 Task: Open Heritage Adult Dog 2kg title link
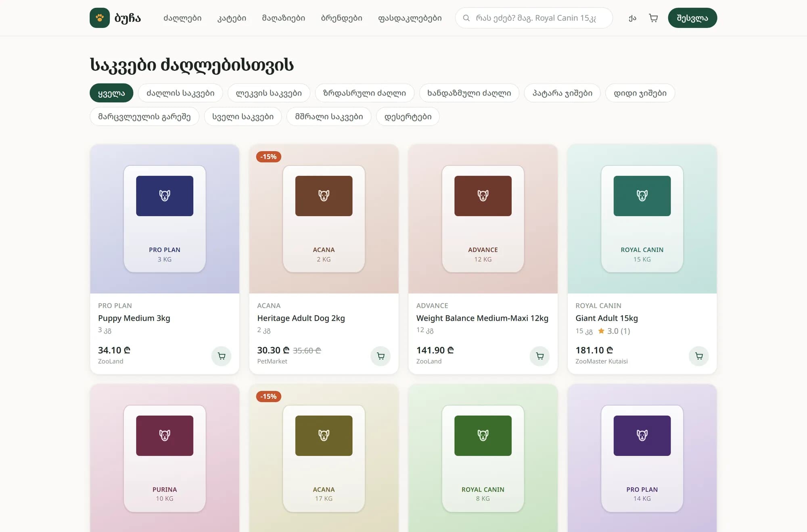click(x=301, y=318)
